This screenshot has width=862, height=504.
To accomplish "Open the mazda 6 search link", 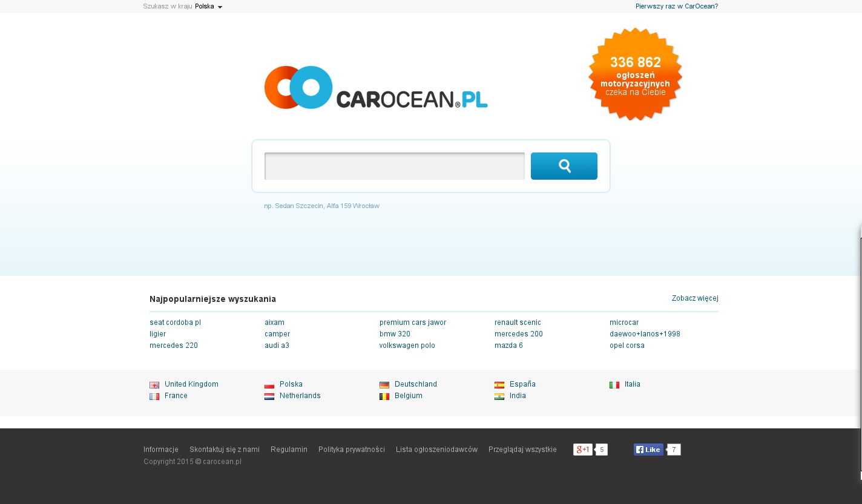I will pyautogui.click(x=508, y=345).
